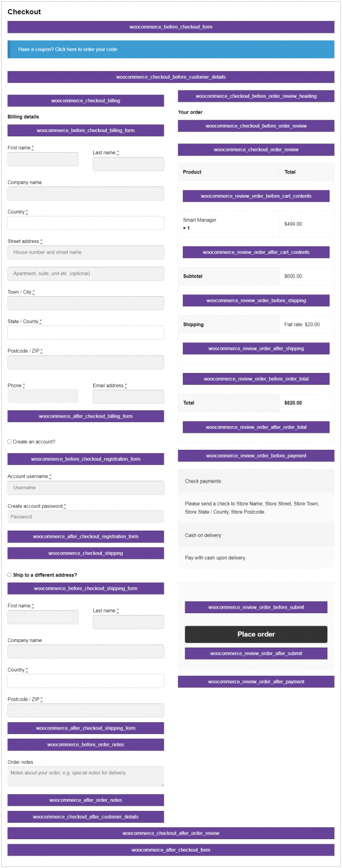The image size is (342, 868).
Task: Click the billing Postcode / ZIP field
Action: point(85,362)
